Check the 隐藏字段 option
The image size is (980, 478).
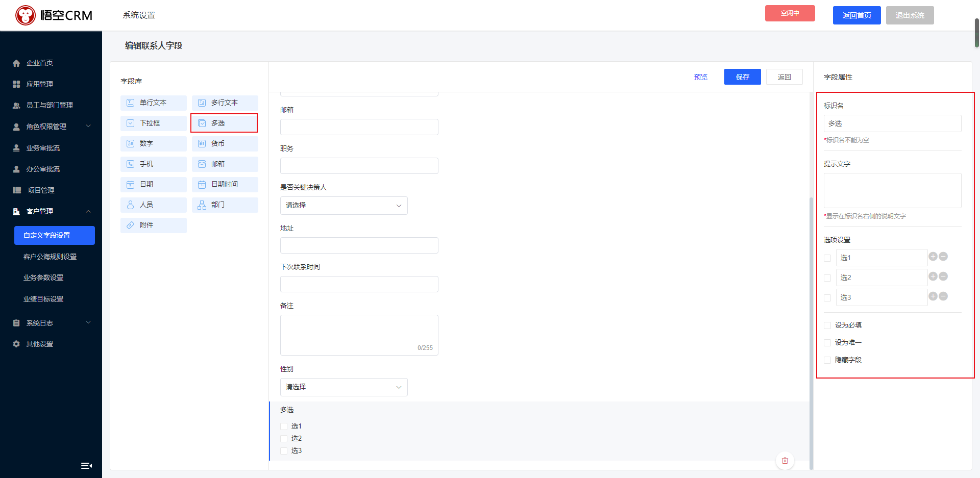coord(827,360)
